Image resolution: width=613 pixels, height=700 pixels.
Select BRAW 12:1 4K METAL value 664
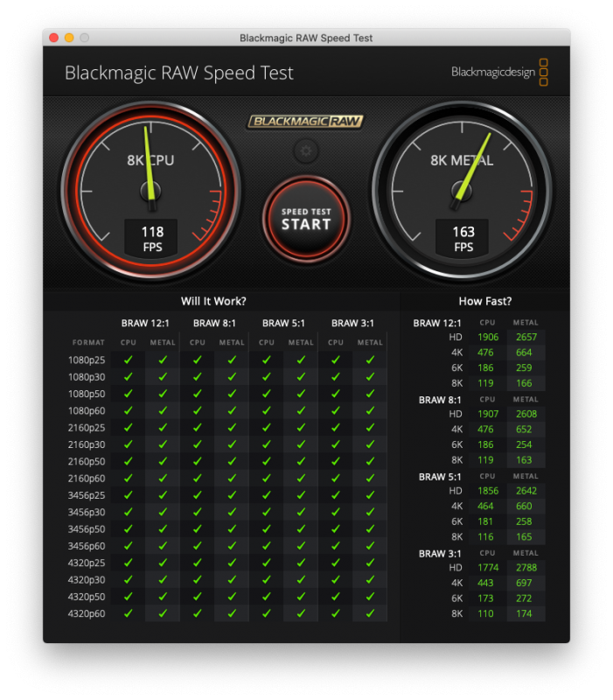point(524,353)
